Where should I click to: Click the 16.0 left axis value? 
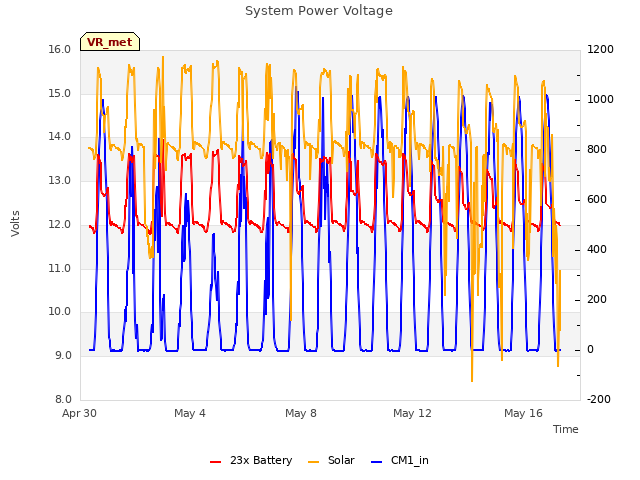point(60,49)
